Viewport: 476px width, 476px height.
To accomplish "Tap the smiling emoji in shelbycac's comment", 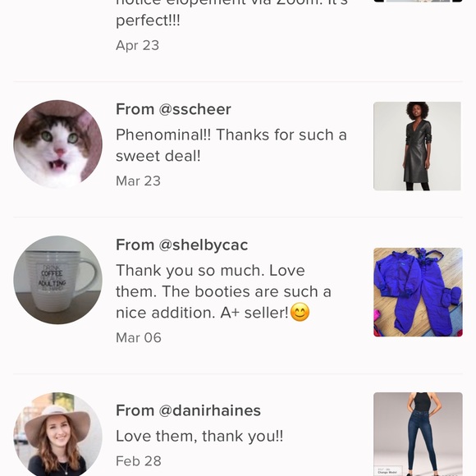I will tap(300, 312).
